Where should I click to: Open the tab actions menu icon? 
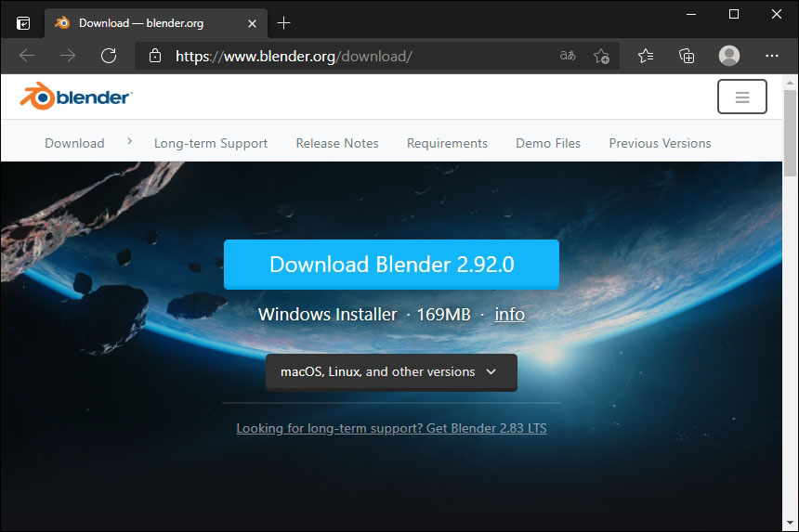pyautogui.click(x=23, y=23)
